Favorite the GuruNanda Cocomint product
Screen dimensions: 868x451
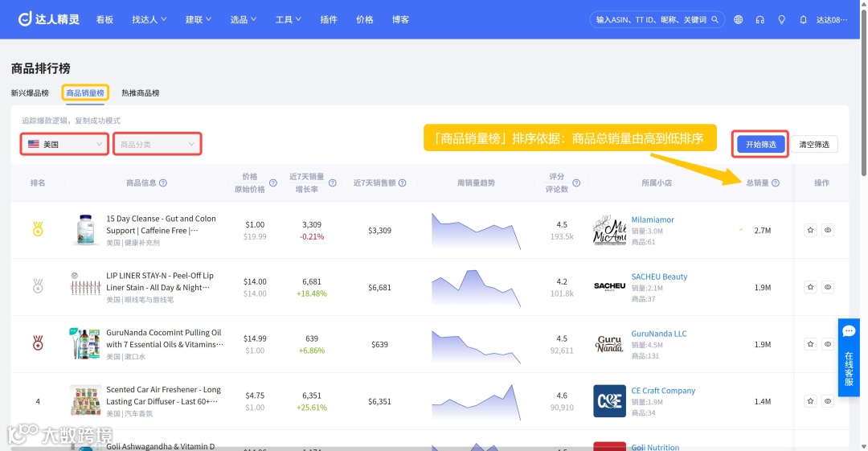click(810, 344)
